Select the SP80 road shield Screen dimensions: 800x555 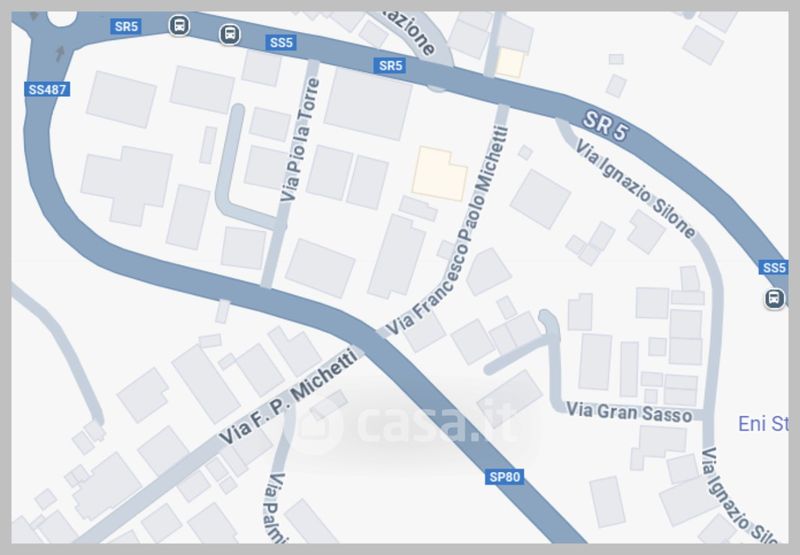pos(504,477)
